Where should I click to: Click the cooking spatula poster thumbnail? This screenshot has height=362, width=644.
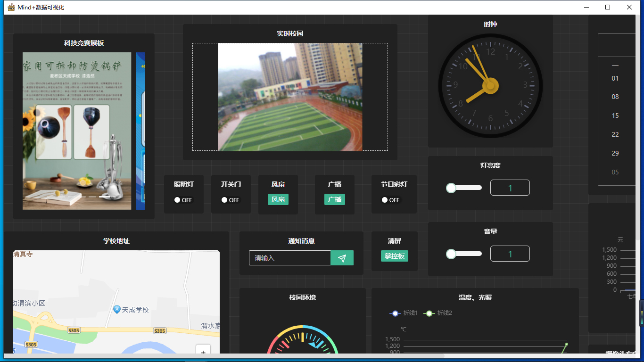[77, 131]
